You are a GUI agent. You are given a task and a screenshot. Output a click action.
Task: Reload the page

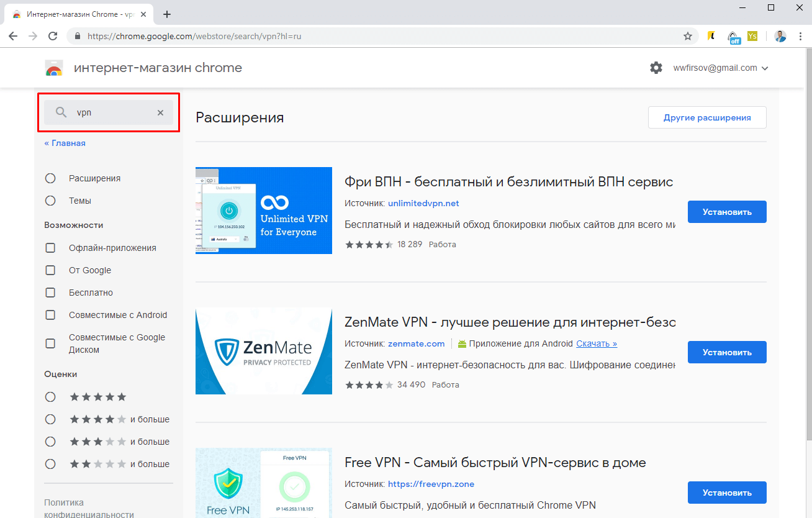coord(53,36)
